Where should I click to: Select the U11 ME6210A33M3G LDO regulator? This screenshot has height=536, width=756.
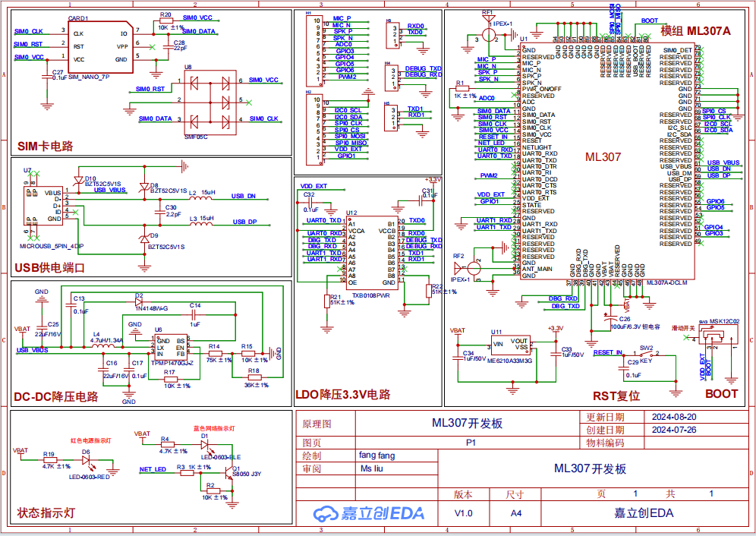pos(510,345)
